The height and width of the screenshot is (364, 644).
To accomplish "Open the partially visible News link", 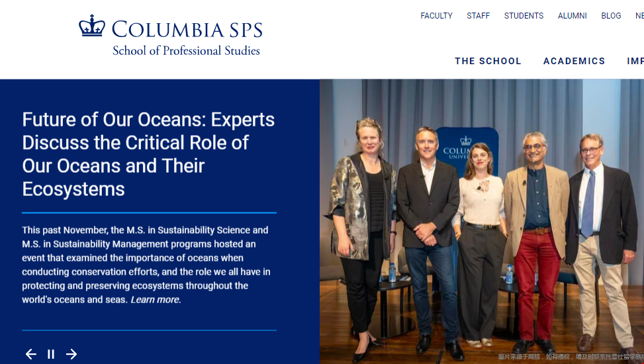I will (x=639, y=16).
